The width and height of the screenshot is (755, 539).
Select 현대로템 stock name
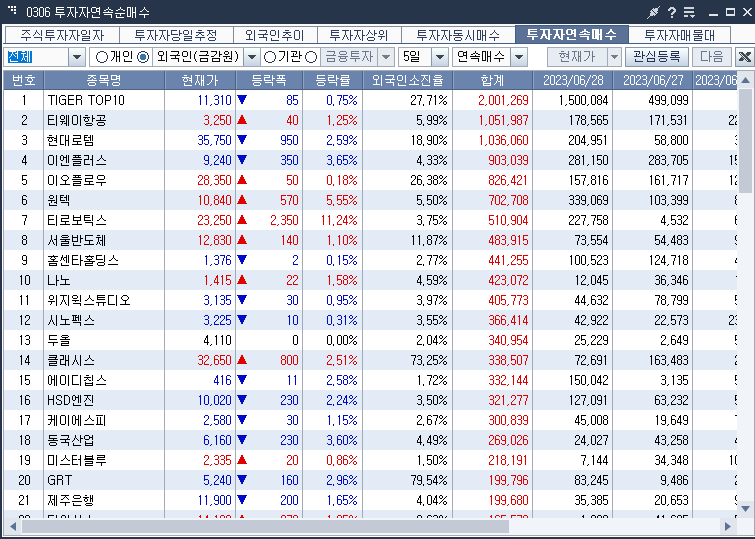[70, 140]
